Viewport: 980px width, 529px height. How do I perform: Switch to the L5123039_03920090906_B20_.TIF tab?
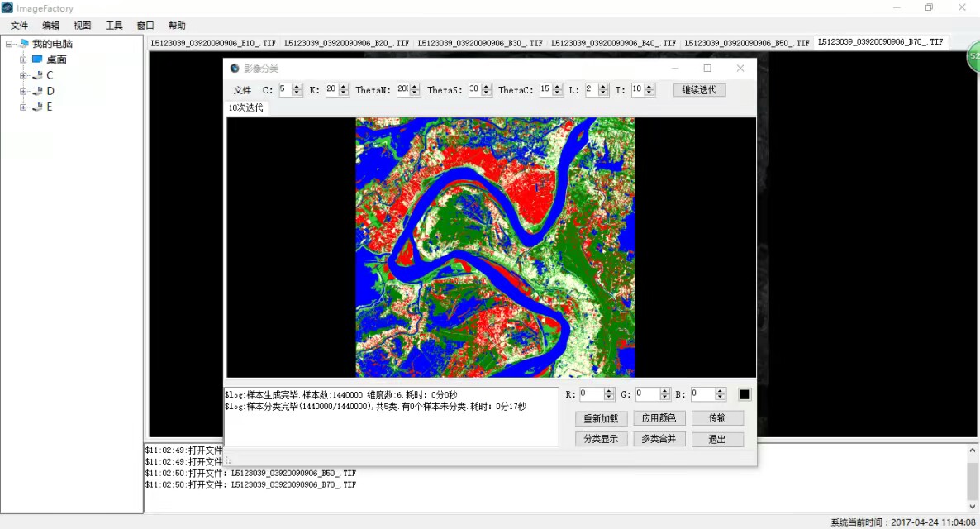point(347,43)
